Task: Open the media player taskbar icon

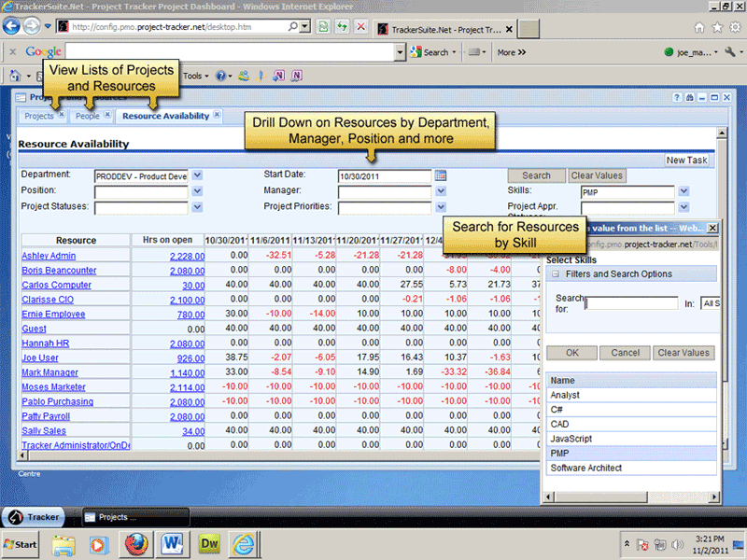Action: pos(99,545)
